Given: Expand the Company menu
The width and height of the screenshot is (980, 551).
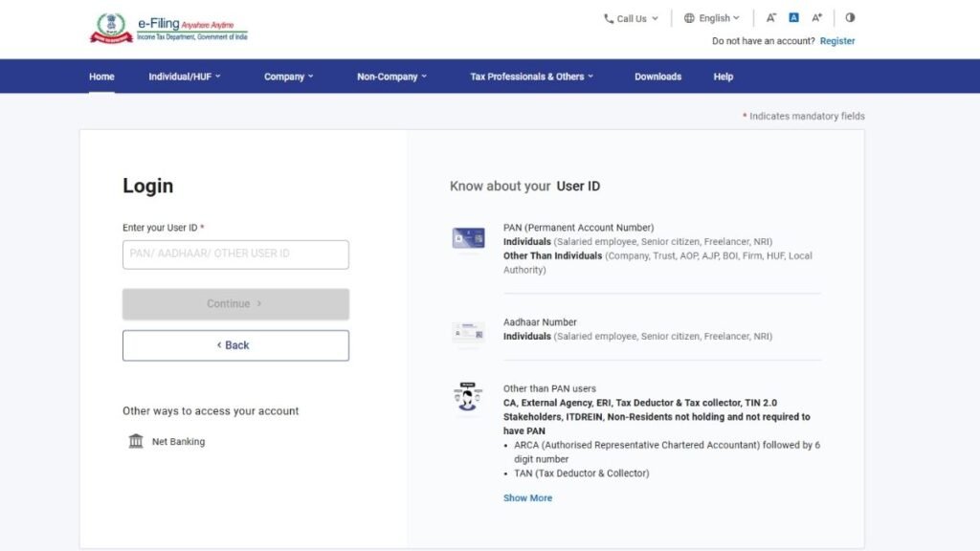Looking at the screenshot, I should tap(289, 77).
